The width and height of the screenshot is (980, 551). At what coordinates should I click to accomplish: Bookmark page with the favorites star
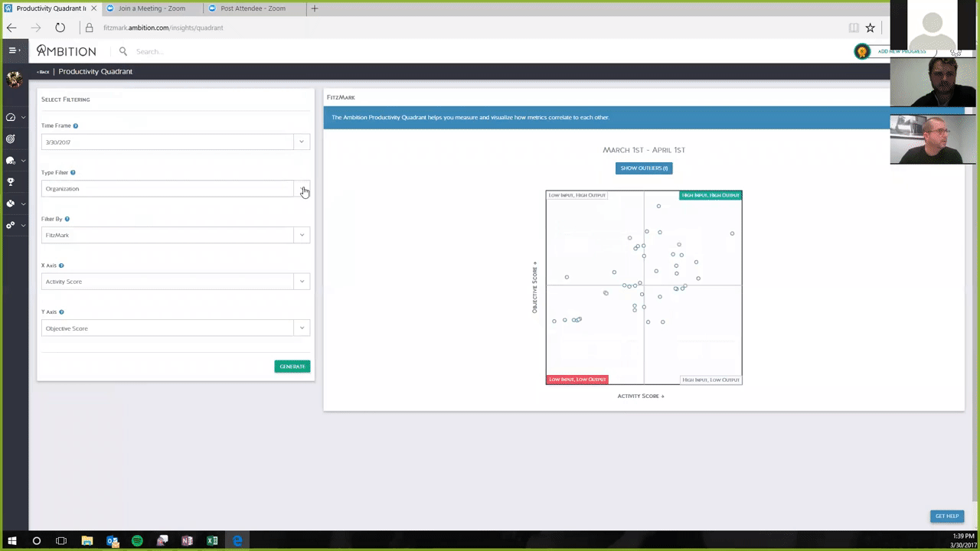[870, 28]
